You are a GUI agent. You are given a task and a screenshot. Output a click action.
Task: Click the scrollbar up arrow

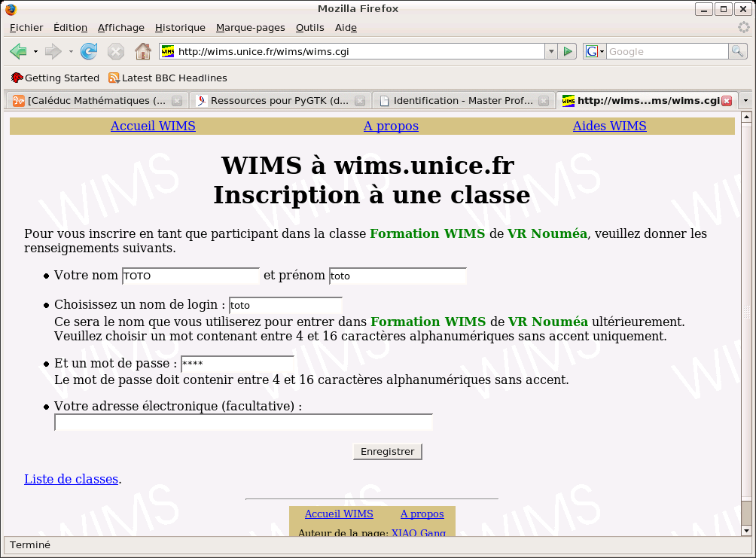click(746, 117)
